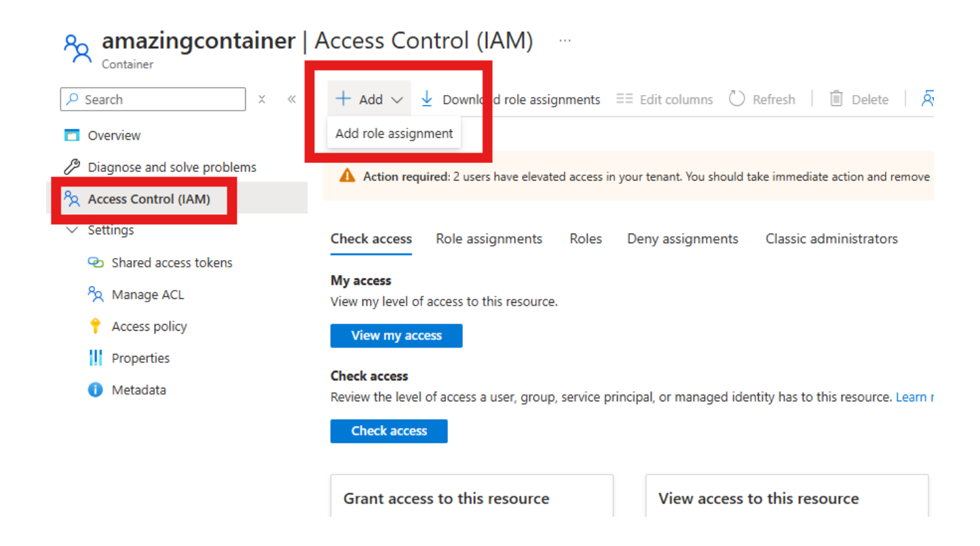
Task: Open the Classic administrators tab
Action: (831, 238)
